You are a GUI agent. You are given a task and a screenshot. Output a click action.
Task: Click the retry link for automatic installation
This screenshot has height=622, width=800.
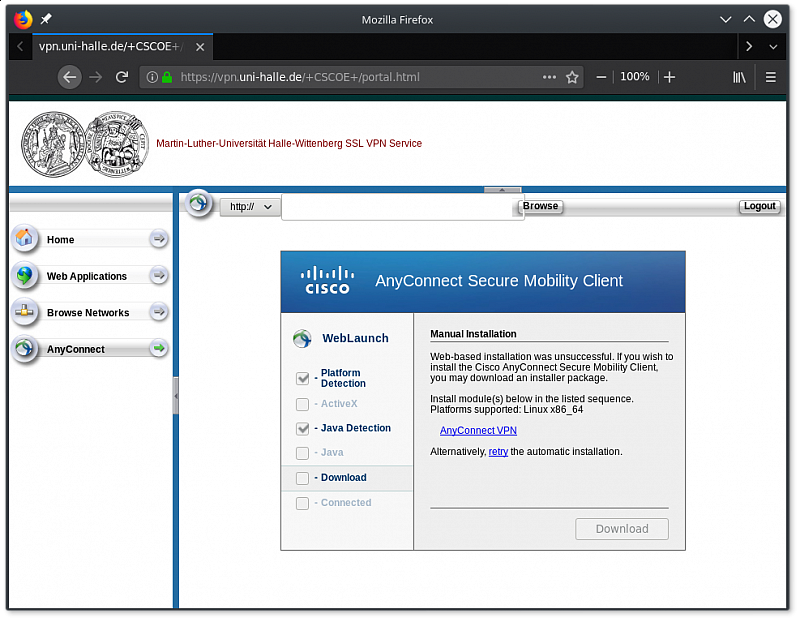pos(498,452)
